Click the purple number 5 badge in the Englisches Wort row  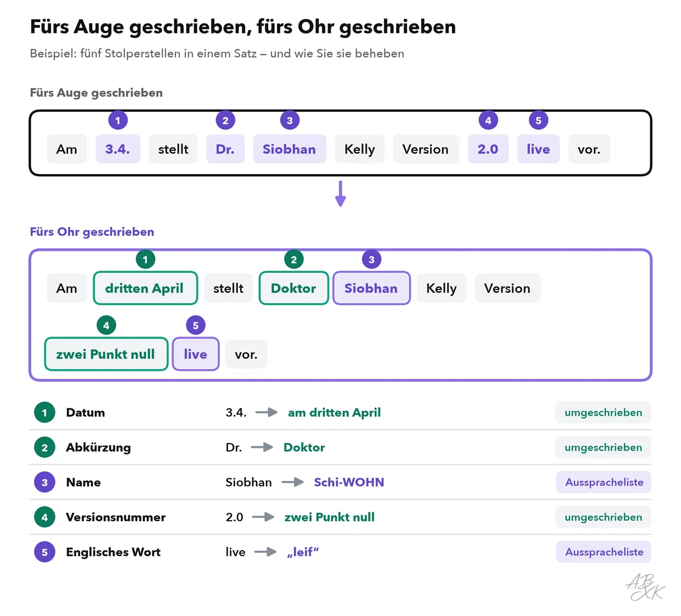(x=45, y=552)
